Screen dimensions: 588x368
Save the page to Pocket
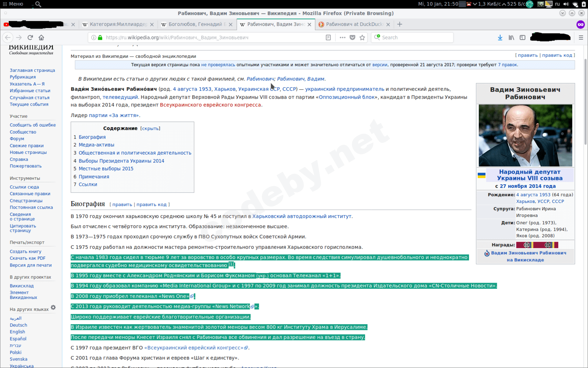352,37
